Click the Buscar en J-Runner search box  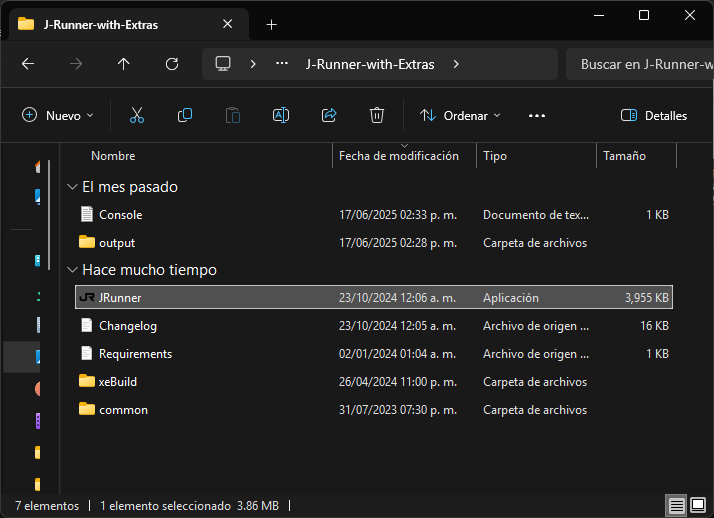[640, 64]
